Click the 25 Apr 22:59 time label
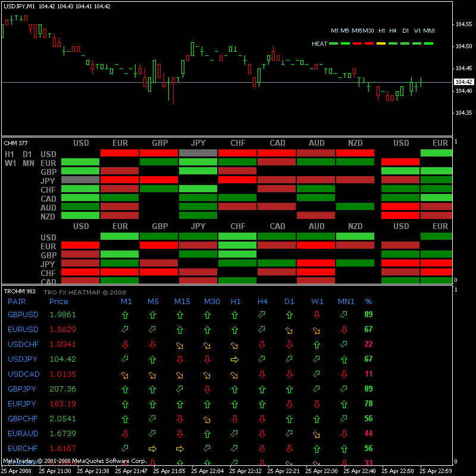Viewport: 476px width, 476px height. 436,471
